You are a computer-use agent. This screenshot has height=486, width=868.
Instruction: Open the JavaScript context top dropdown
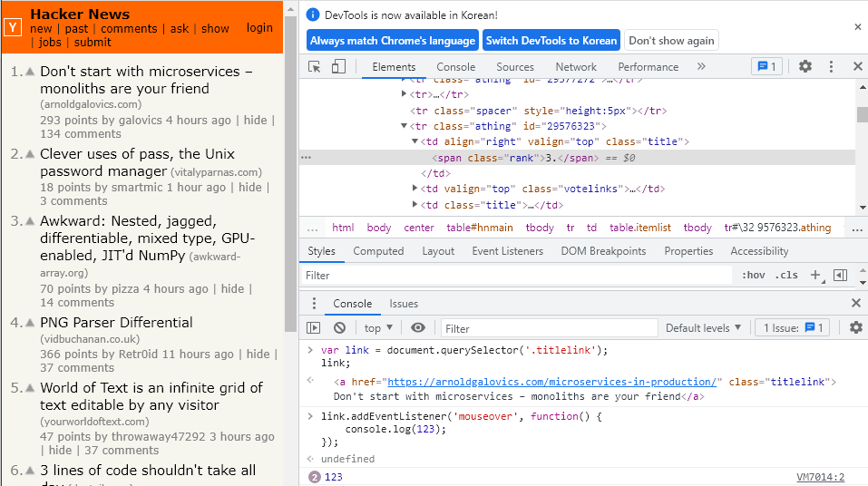point(378,328)
